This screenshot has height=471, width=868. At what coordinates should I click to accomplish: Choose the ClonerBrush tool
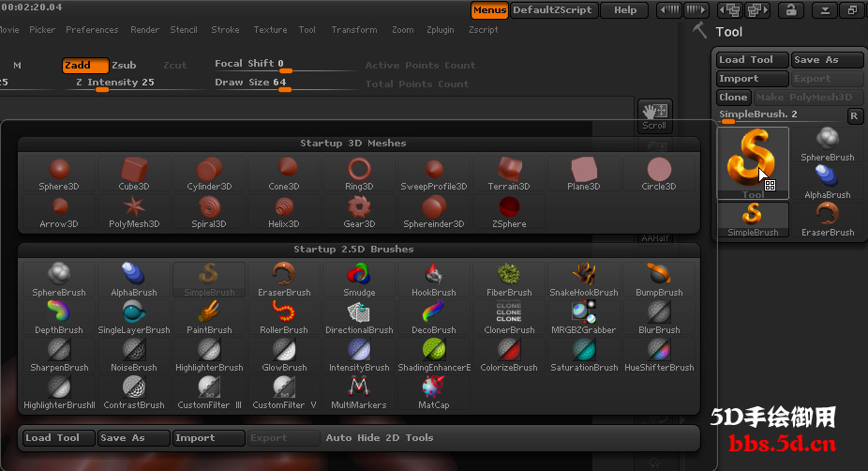tap(509, 317)
